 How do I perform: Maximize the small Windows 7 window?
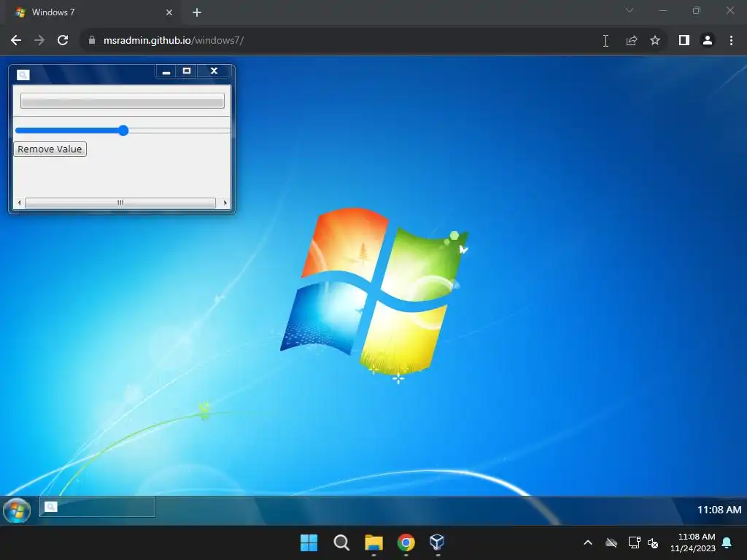tap(187, 71)
